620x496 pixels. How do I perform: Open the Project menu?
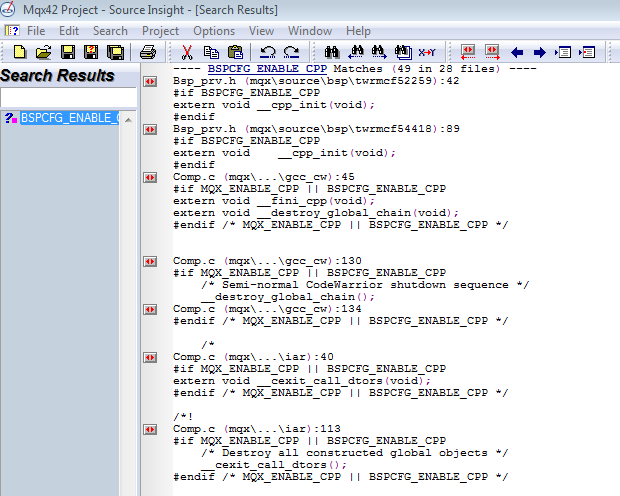tap(160, 31)
